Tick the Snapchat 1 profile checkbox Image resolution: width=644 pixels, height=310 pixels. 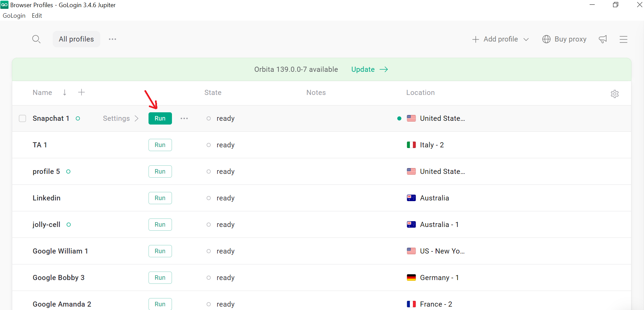pos(22,118)
